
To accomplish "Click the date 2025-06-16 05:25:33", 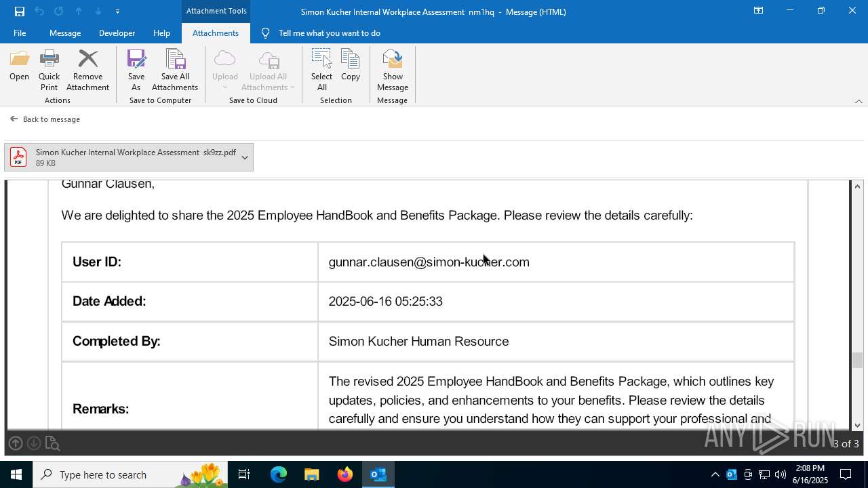I will point(385,301).
